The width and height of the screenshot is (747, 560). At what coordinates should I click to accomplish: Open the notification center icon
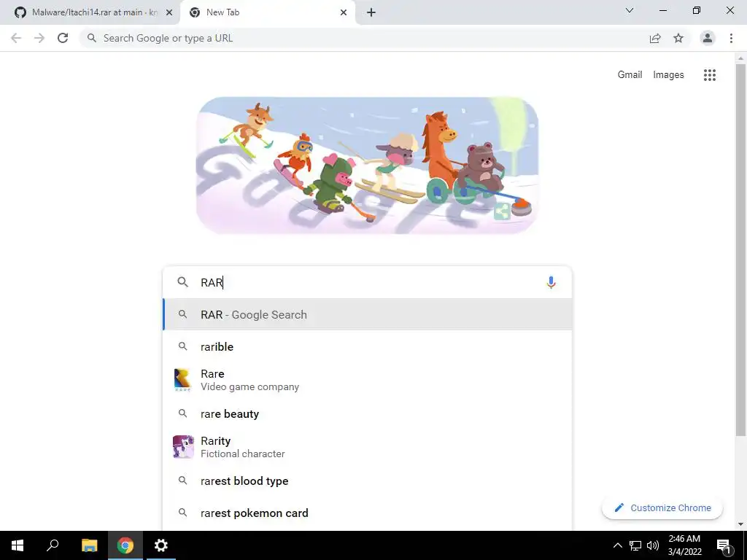[x=724, y=546]
